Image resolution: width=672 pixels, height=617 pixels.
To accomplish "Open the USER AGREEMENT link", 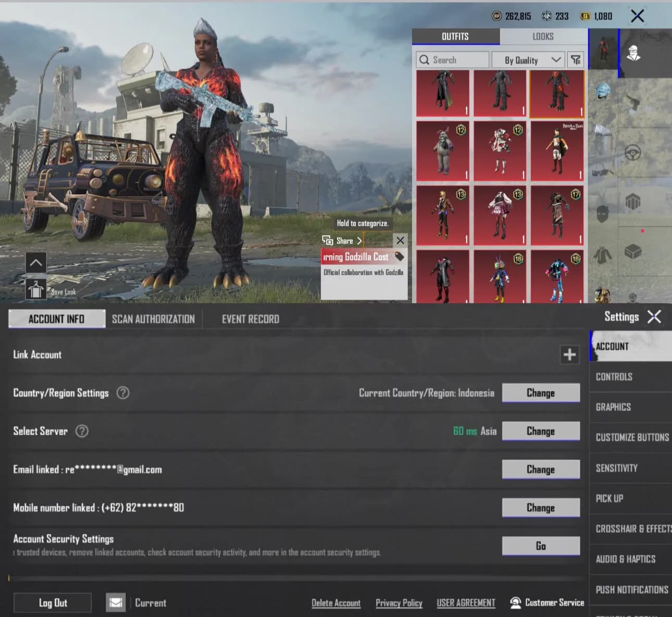I will coord(466,603).
